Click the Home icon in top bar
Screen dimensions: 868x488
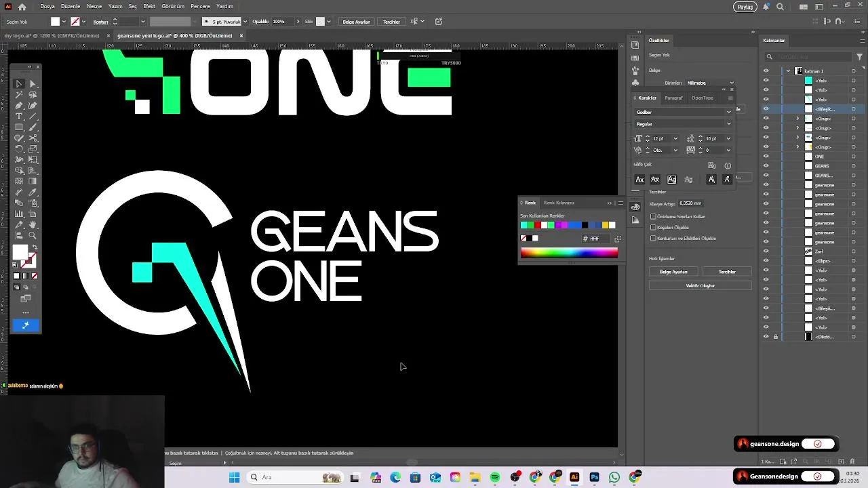[22, 7]
